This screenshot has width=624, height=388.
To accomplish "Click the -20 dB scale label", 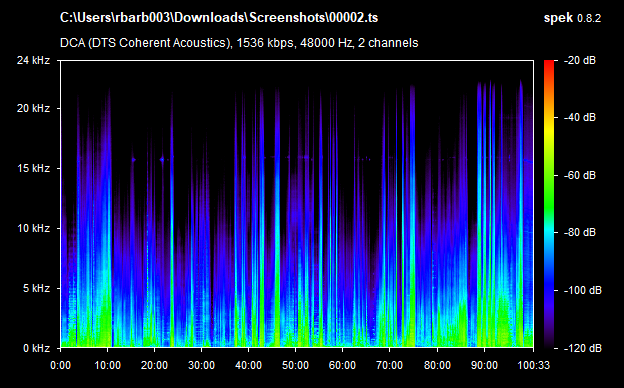I will [580, 60].
